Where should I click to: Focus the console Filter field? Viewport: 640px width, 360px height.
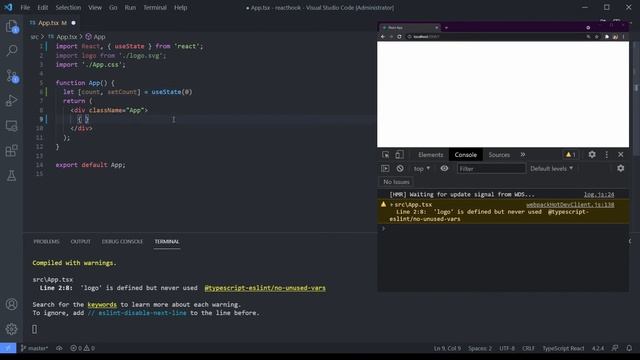coord(491,169)
